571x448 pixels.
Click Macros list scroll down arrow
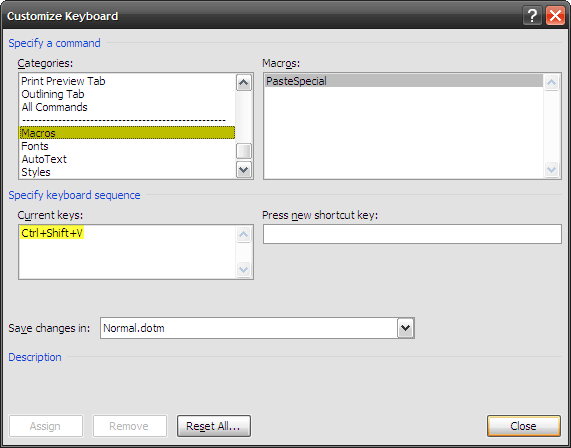(x=551, y=169)
